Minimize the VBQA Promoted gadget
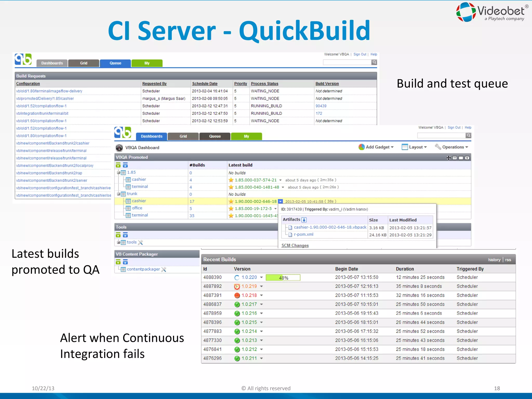The image size is (532, 399). [455, 158]
